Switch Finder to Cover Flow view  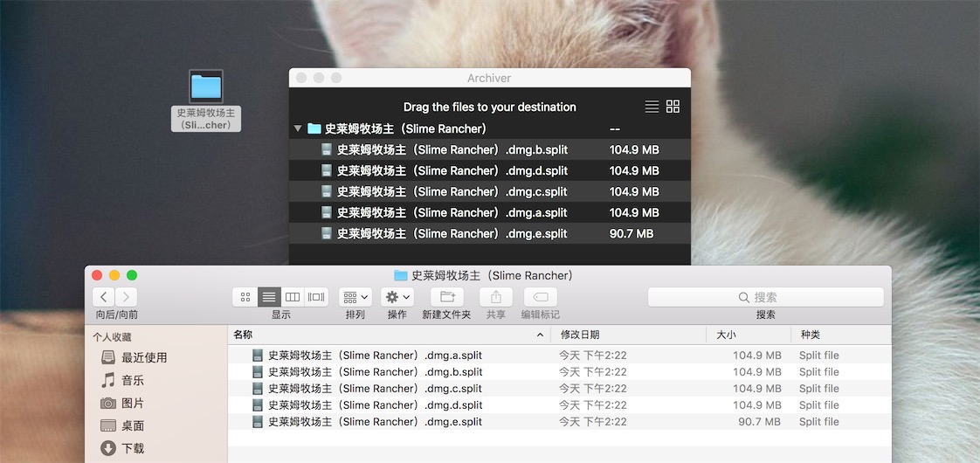[316, 297]
